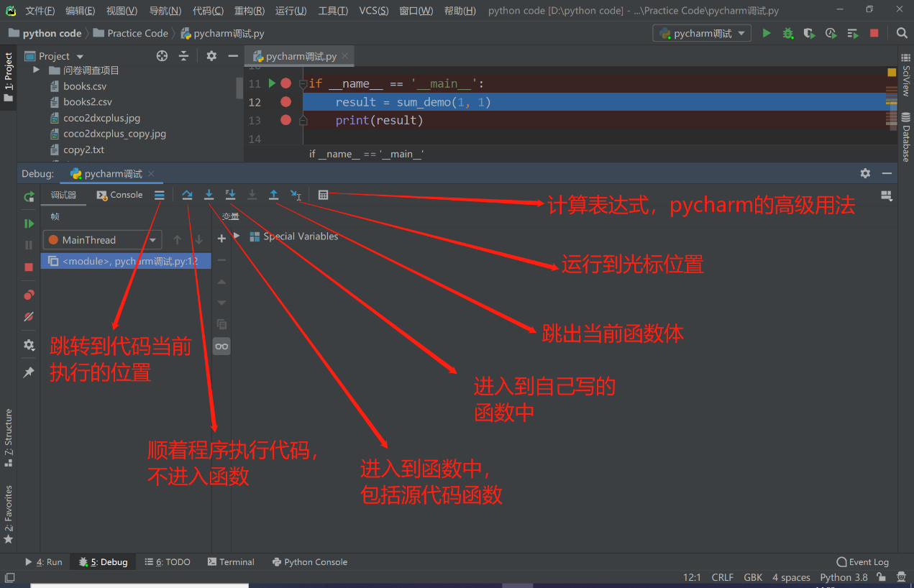The height and width of the screenshot is (588, 914).
Task: Open the Python Console tool window
Action: [310, 562]
